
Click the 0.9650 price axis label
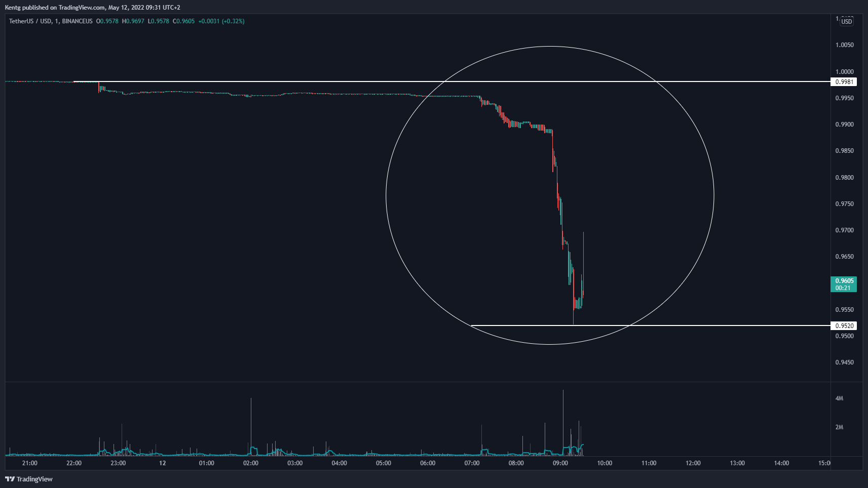tap(845, 257)
